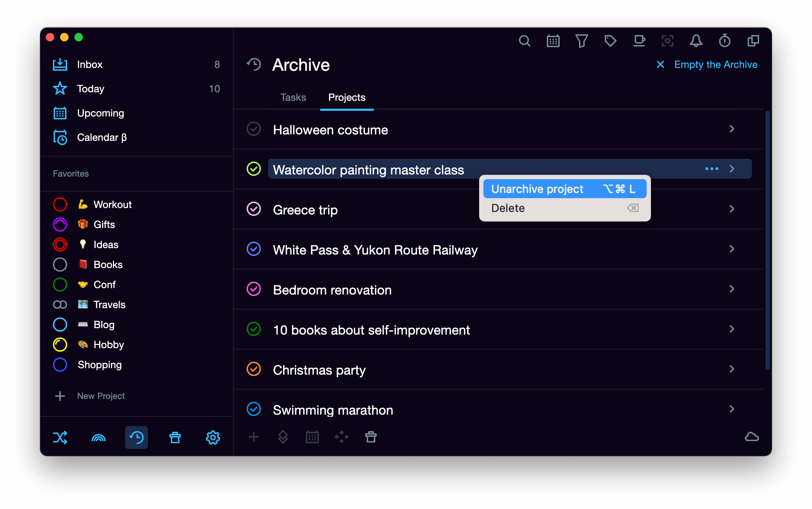812x509 pixels.
Task: Click the project list vertical scrollbar
Action: coord(767,240)
